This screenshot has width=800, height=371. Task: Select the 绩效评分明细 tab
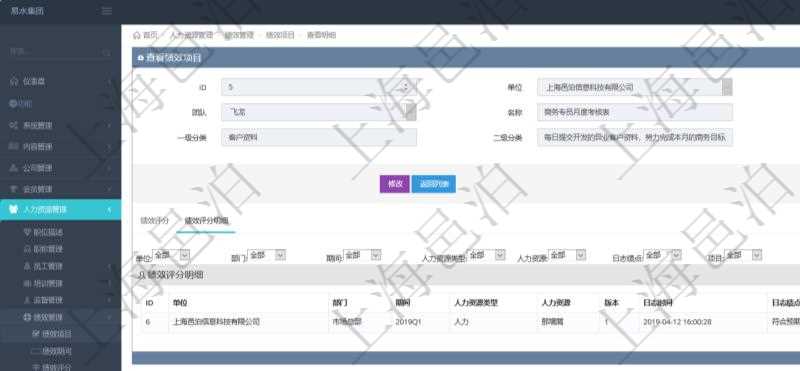(206, 221)
